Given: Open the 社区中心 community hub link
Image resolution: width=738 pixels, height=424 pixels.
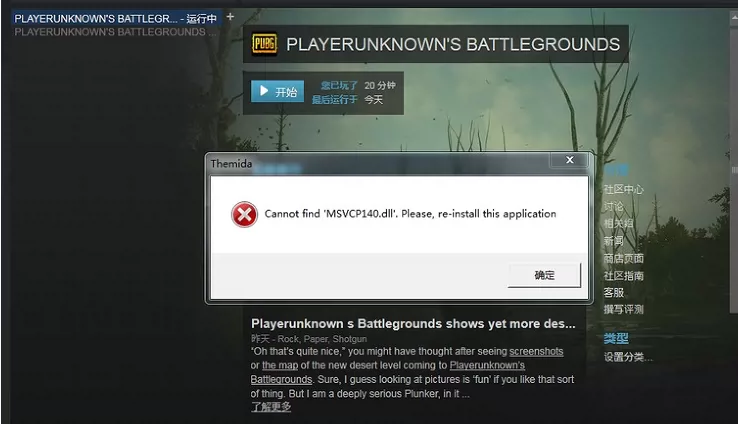Looking at the screenshot, I should click(x=623, y=189).
